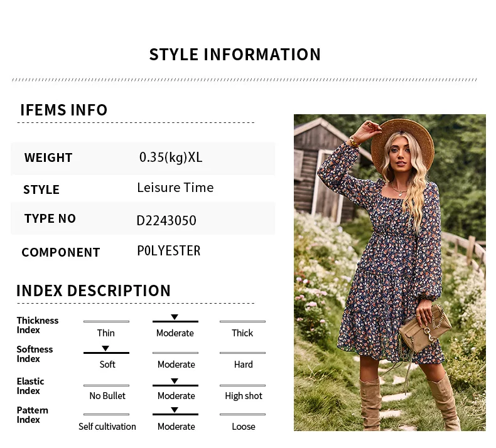Choose the No Bullet elastic option

point(107,395)
